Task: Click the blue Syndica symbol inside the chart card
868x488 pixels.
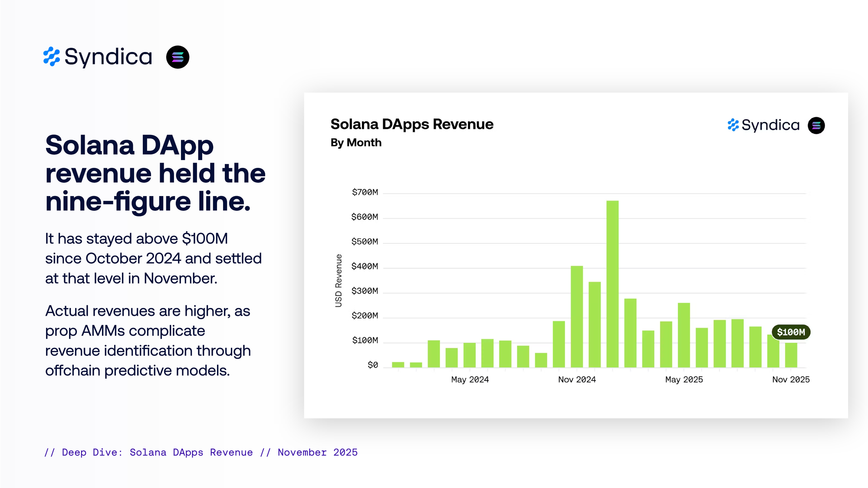Action: pos(733,125)
